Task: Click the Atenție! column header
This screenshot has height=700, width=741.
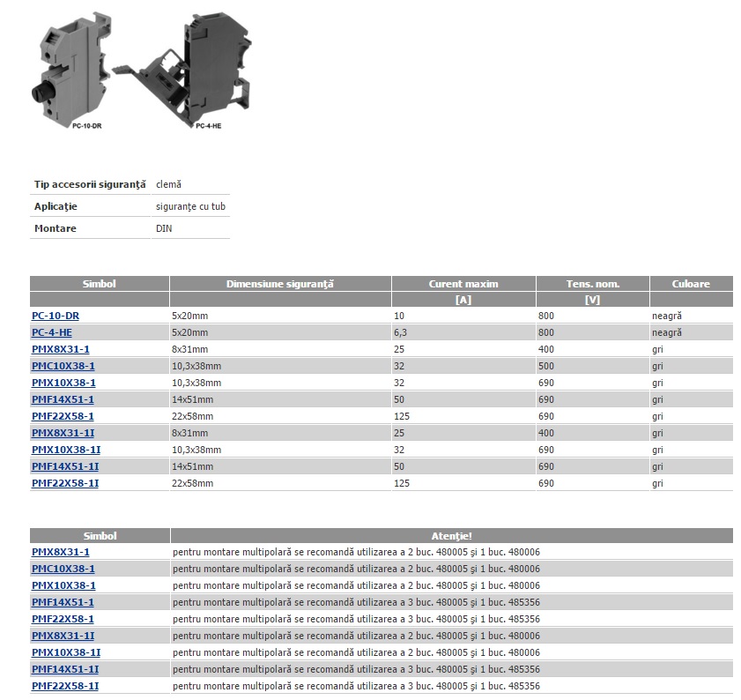Action: (x=452, y=536)
